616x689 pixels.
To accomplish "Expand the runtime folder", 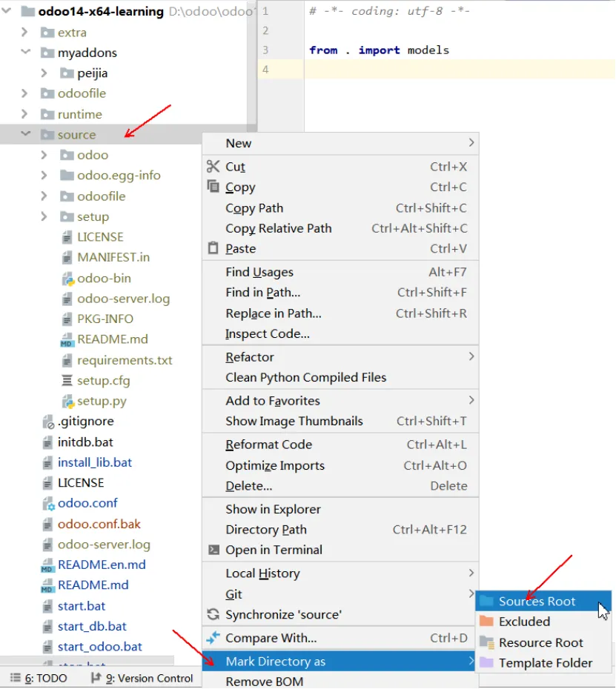I will pyautogui.click(x=24, y=114).
